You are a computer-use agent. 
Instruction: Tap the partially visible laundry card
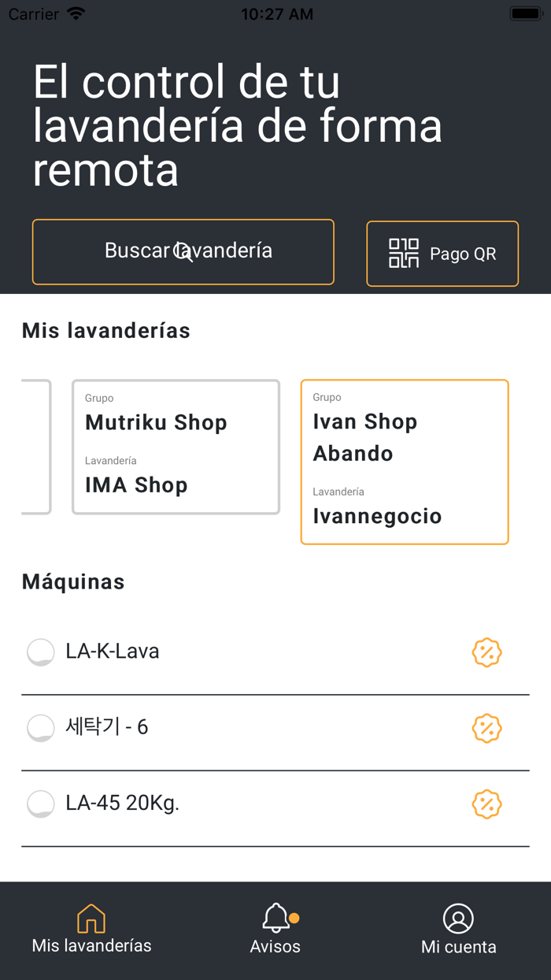pos(36,447)
